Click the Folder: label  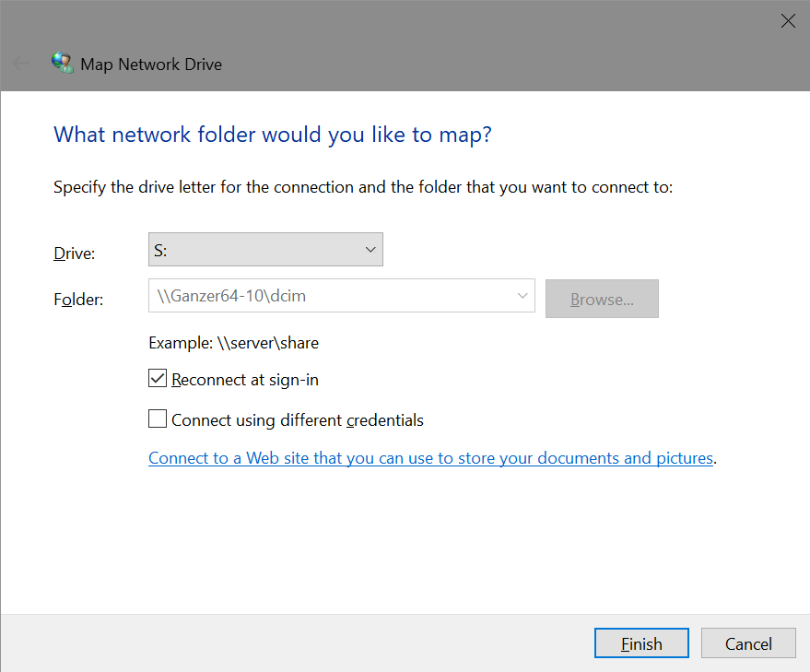[x=78, y=299]
